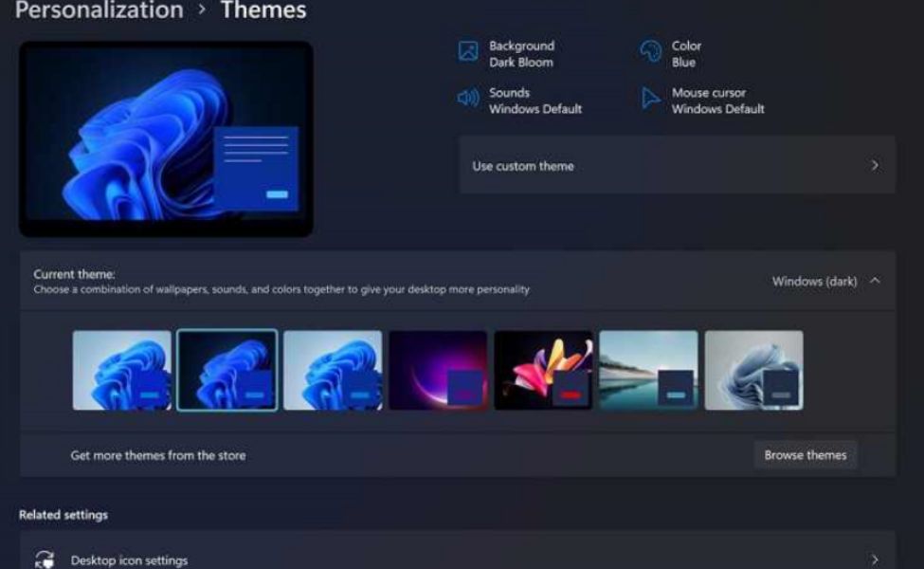Click 'Get more themes from the store' text
Viewport: 924px width, 569px height.
[158, 455]
